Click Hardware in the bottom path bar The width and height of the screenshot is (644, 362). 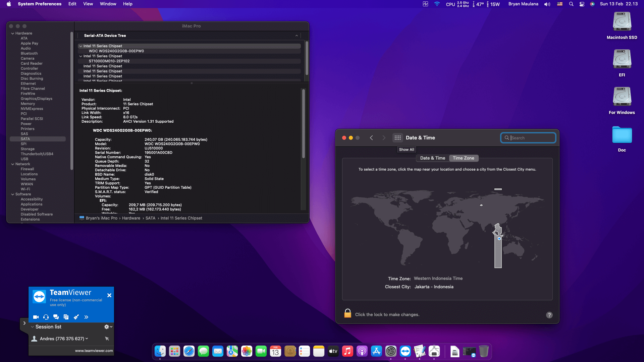(131, 218)
